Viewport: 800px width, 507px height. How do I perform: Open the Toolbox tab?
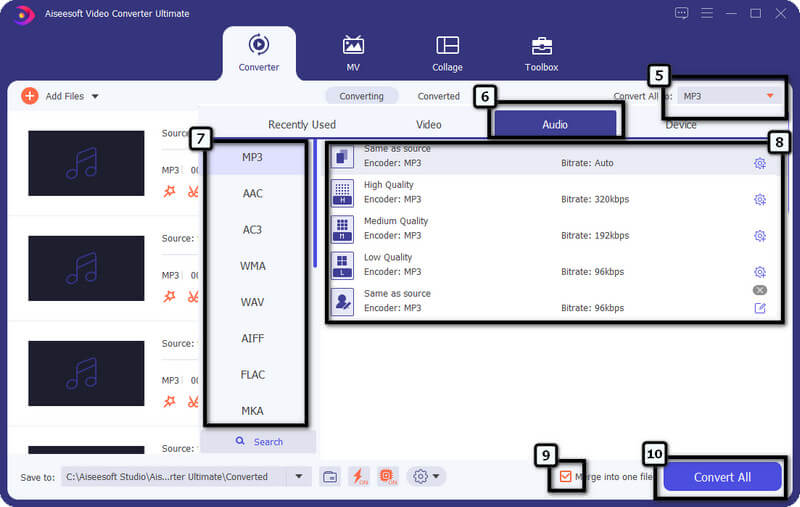[x=541, y=53]
